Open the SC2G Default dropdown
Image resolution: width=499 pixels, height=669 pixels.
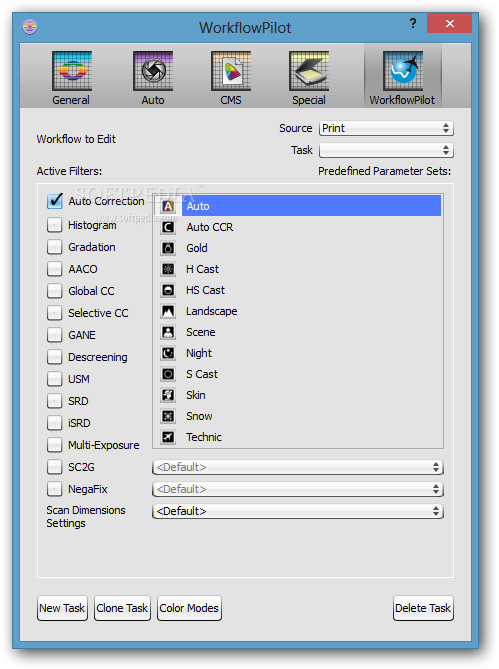pyautogui.click(x=298, y=467)
